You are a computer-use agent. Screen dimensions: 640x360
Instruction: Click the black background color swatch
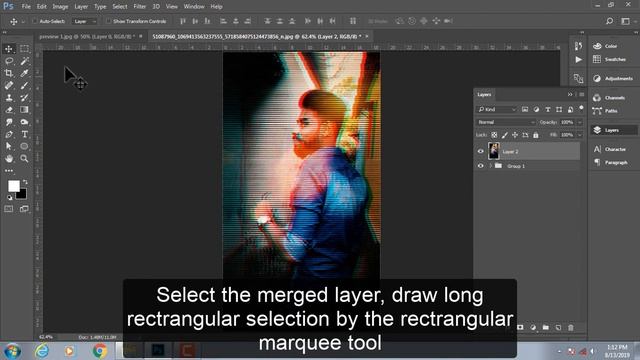tap(22, 195)
